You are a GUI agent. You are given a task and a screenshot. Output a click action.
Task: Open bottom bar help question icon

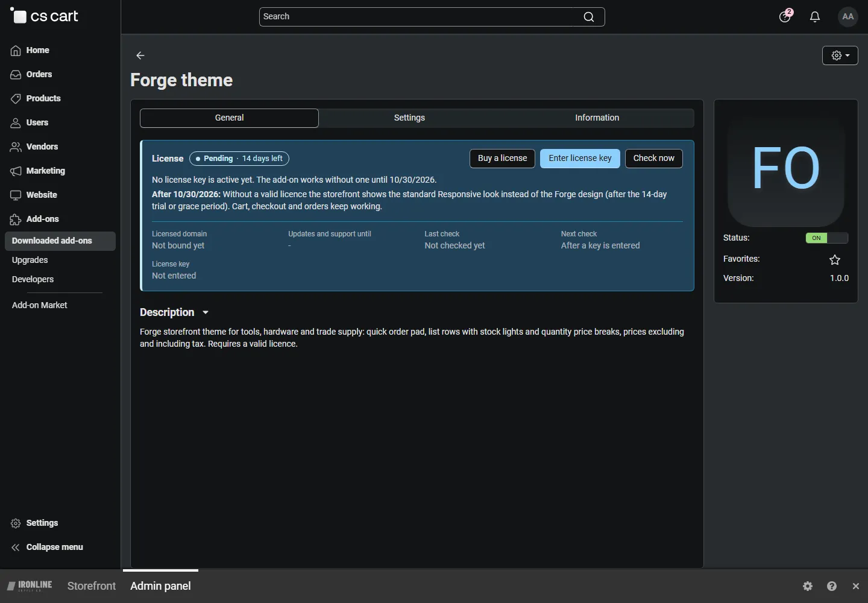[832, 586]
